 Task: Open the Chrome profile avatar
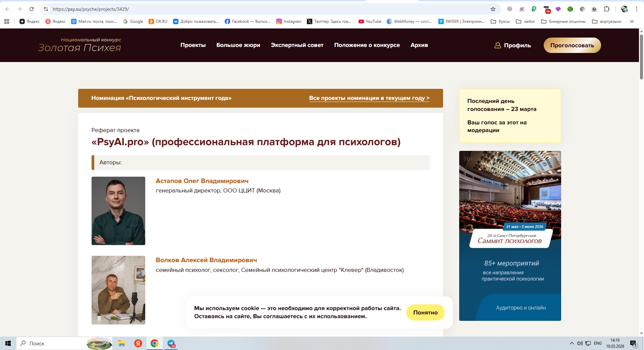click(x=624, y=9)
